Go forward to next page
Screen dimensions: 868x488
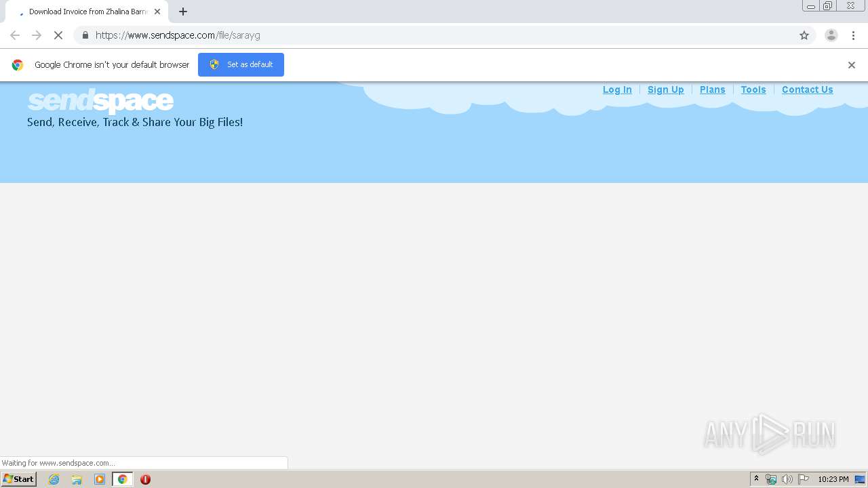pos(37,35)
